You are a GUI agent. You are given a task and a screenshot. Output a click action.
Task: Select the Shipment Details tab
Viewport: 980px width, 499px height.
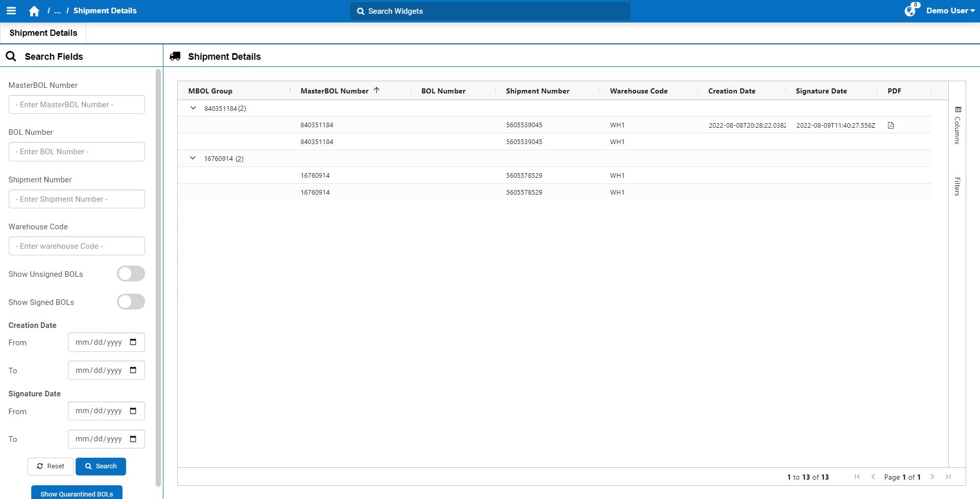(x=43, y=33)
